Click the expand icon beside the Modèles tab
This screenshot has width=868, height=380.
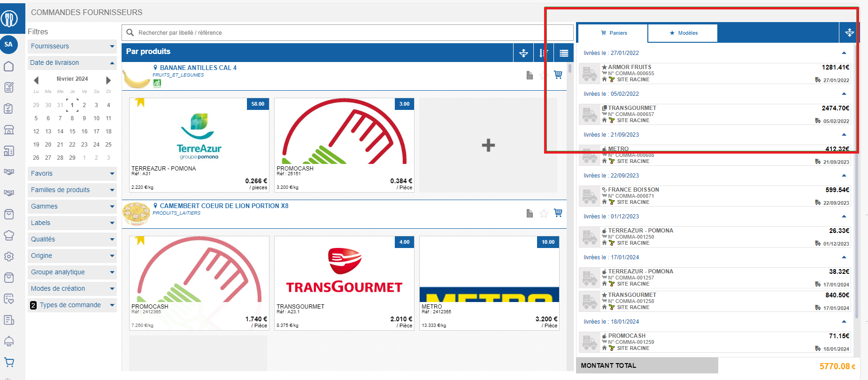(x=849, y=32)
